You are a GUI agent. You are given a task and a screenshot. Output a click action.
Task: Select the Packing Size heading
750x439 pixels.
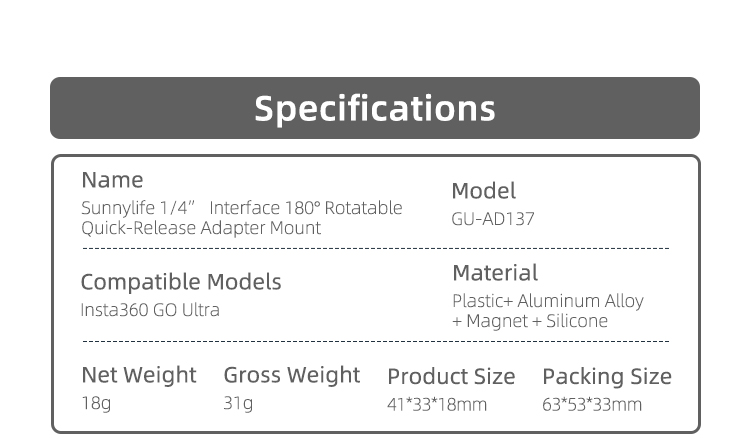pyautogui.click(x=607, y=377)
